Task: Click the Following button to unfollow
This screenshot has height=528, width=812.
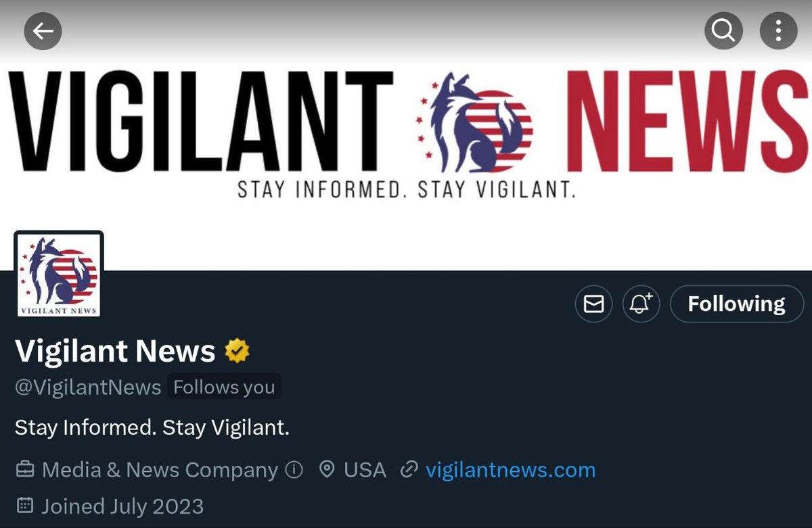Action: pos(736,304)
